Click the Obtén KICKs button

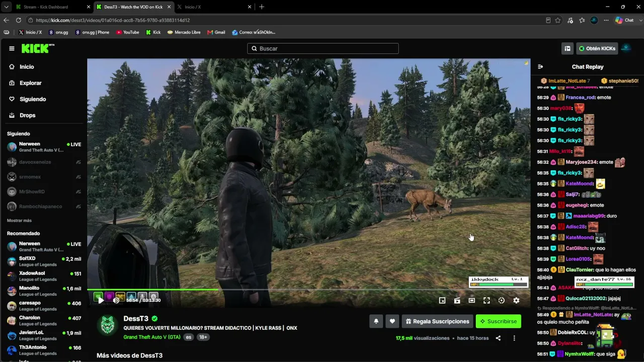point(597,48)
